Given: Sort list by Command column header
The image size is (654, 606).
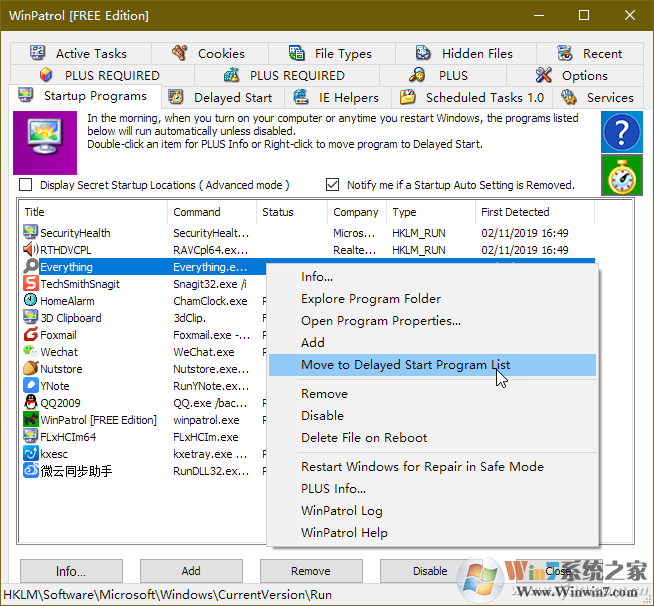Looking at the screenshot, I should pyautogui.click(x=212, y=212).
